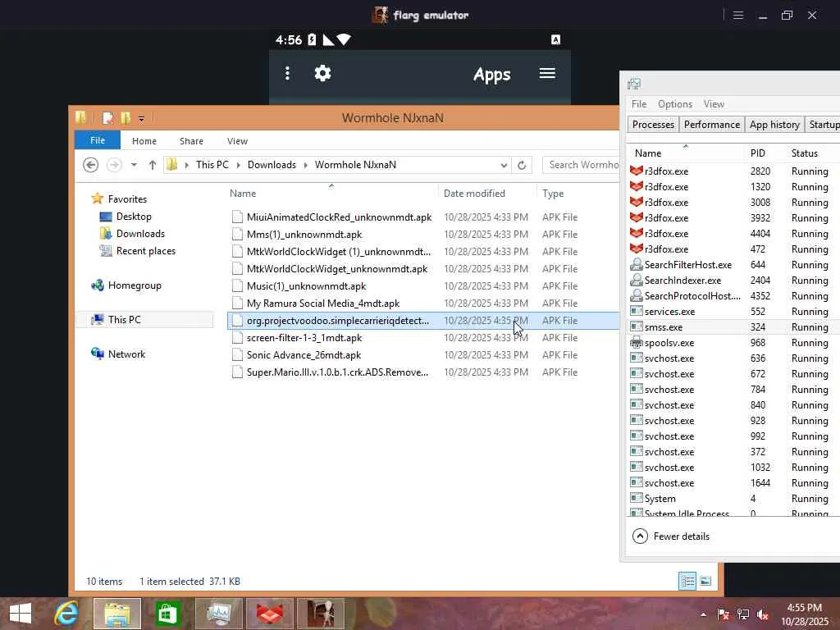Open recent locations dropdown arrow
The width and height of the screenshot is (840, 630).
tap(134, 165)
